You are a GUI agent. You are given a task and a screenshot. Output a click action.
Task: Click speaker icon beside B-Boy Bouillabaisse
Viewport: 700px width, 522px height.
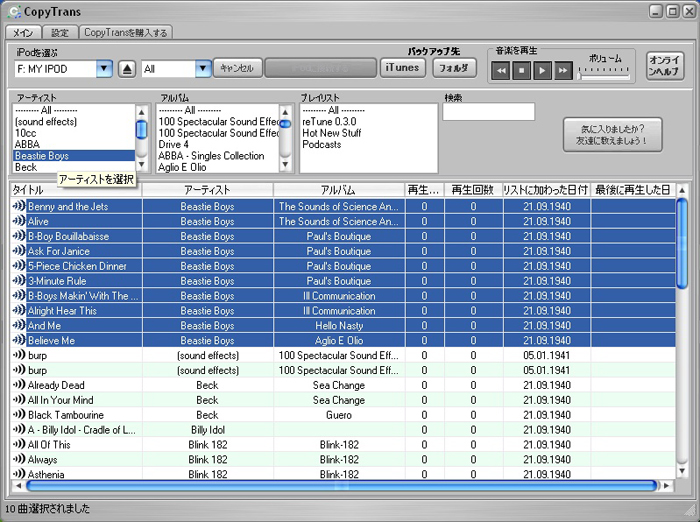click(x=19, y=236)
